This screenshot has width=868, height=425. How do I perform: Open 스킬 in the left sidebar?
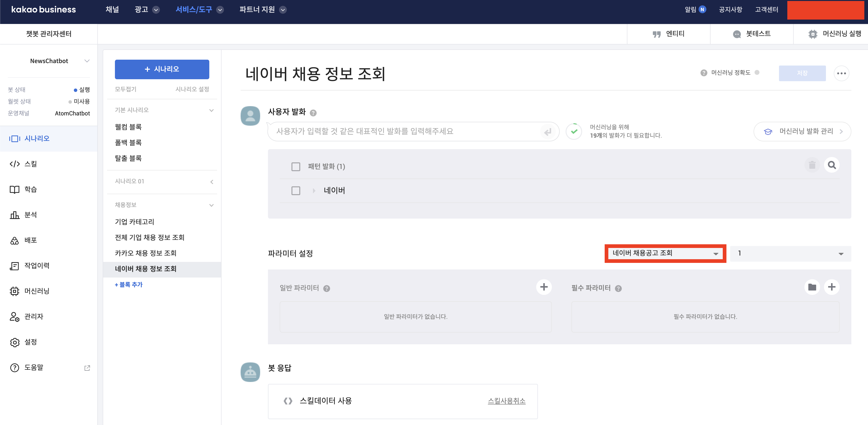click(x=30, y=164)
